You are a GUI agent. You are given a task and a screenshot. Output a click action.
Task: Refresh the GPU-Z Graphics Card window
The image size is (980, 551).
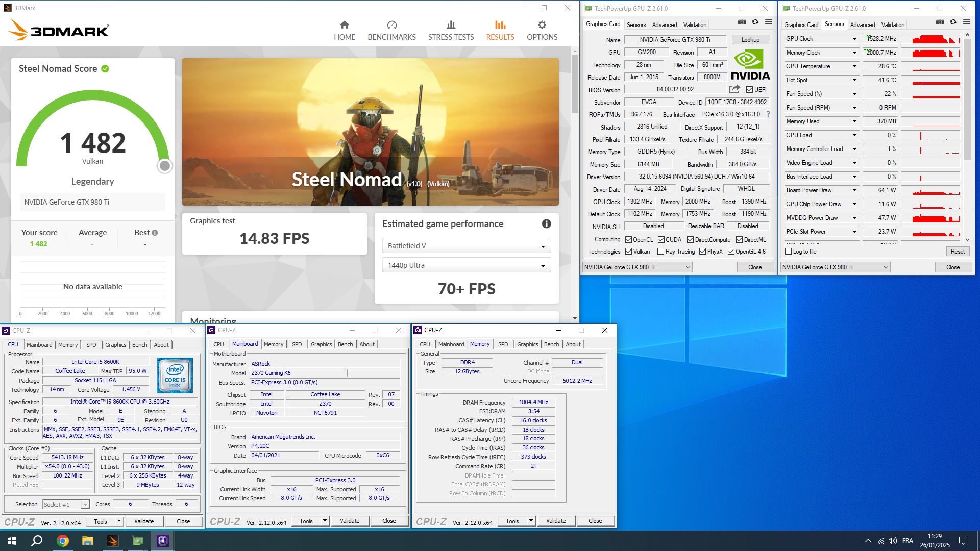(x=755, y=22)
